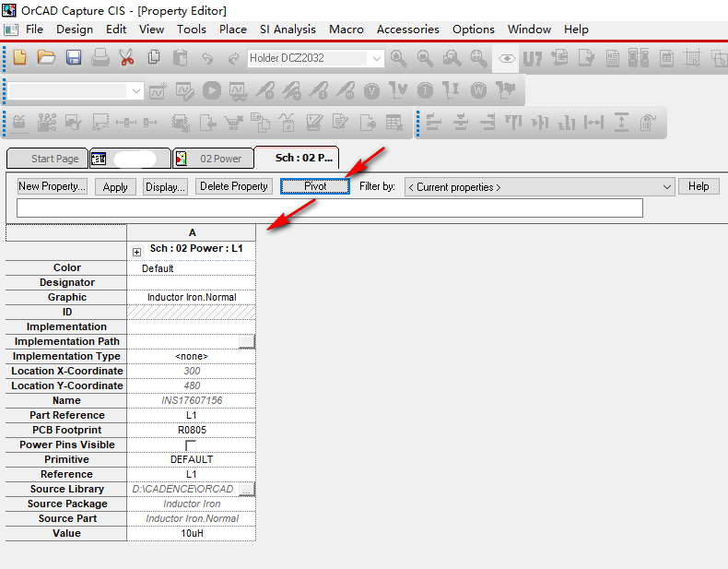Open the Window menu
The image size is (728, 569).
529,30
